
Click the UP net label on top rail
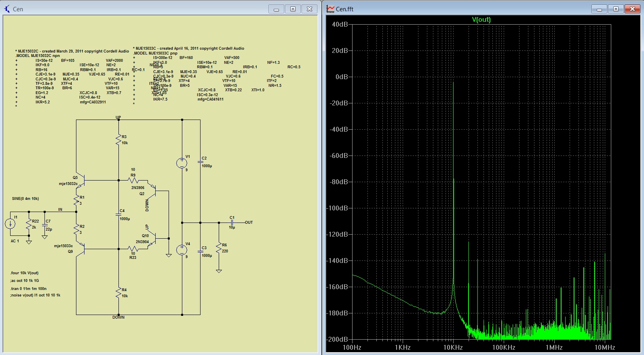coord(118,118)
